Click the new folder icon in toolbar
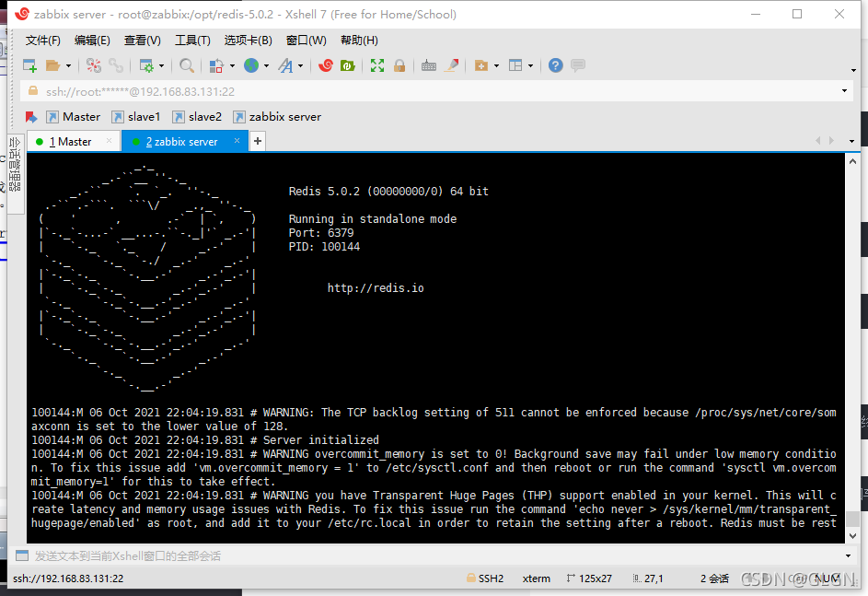 481,66
